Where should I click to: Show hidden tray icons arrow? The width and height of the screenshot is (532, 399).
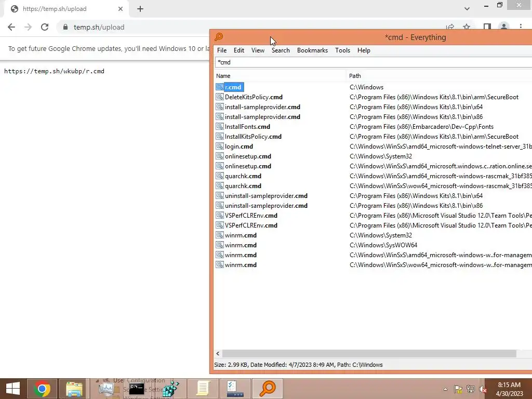click(x=445, y=390)
